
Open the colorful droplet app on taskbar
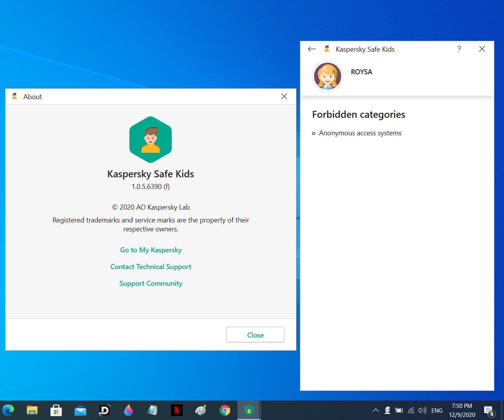click(x=129, y=410)
